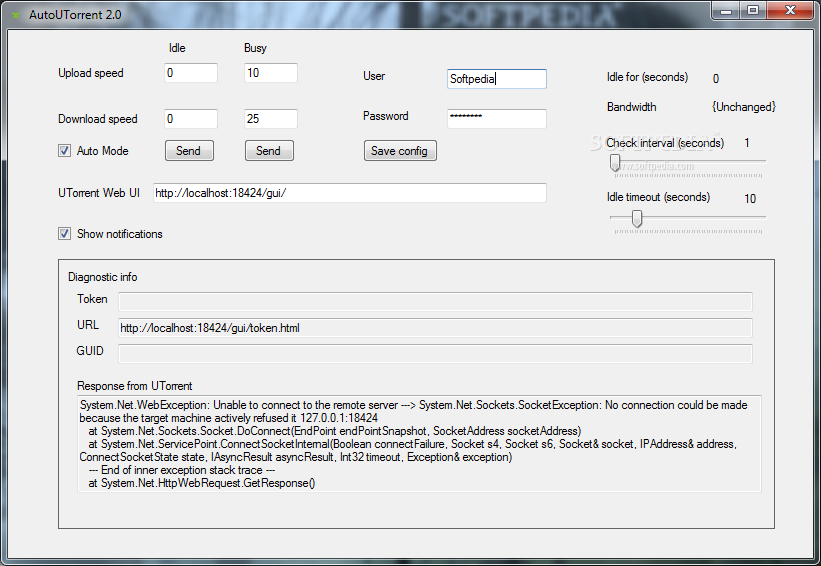Click the {Unchanged} bandwidth value

[x=744, y=107]
